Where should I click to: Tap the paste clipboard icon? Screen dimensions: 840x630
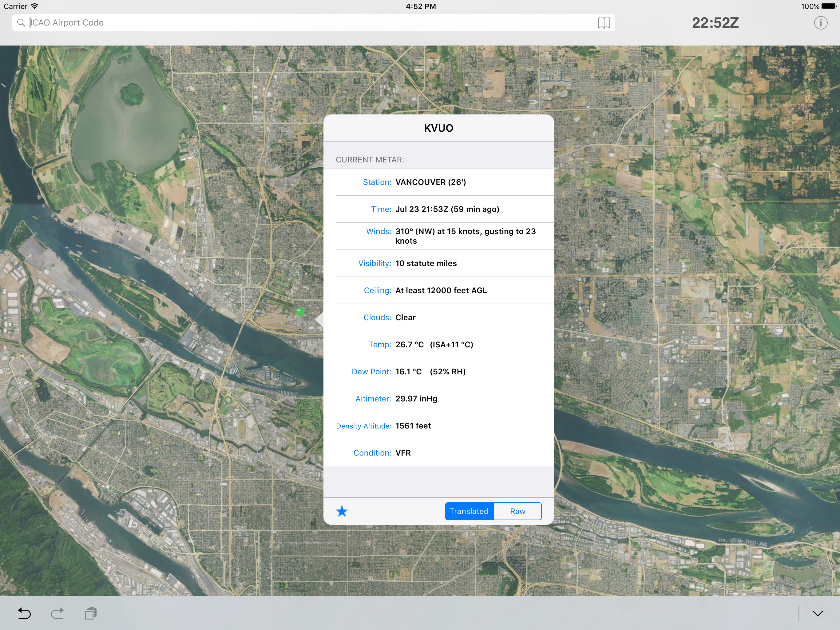tap(91, 613)
